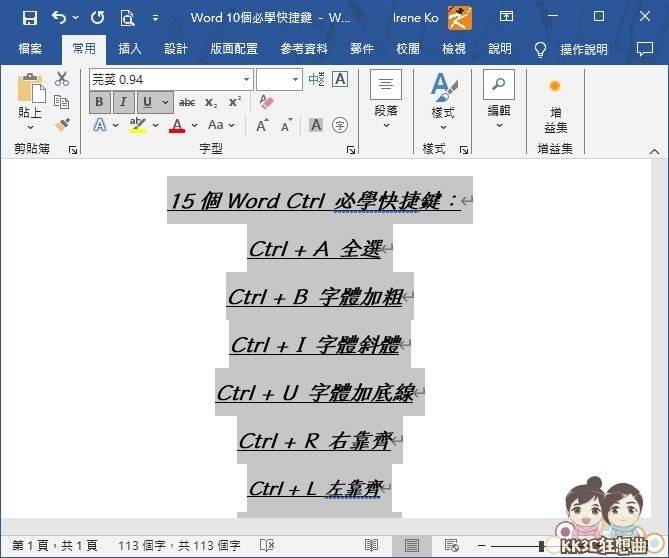The image size is (669, 558).
Task: Click the 增益集 add-ins button
Action: pos(555,106)
